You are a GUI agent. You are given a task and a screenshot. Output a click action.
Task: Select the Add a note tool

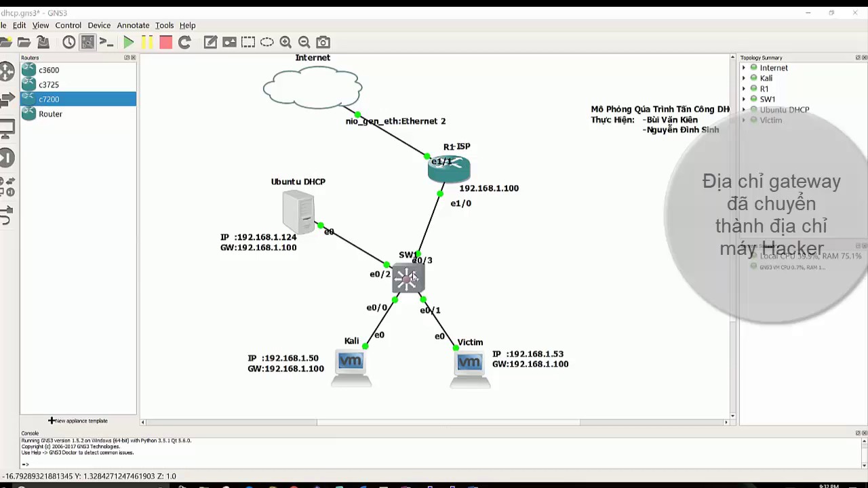tap(211, 42)
